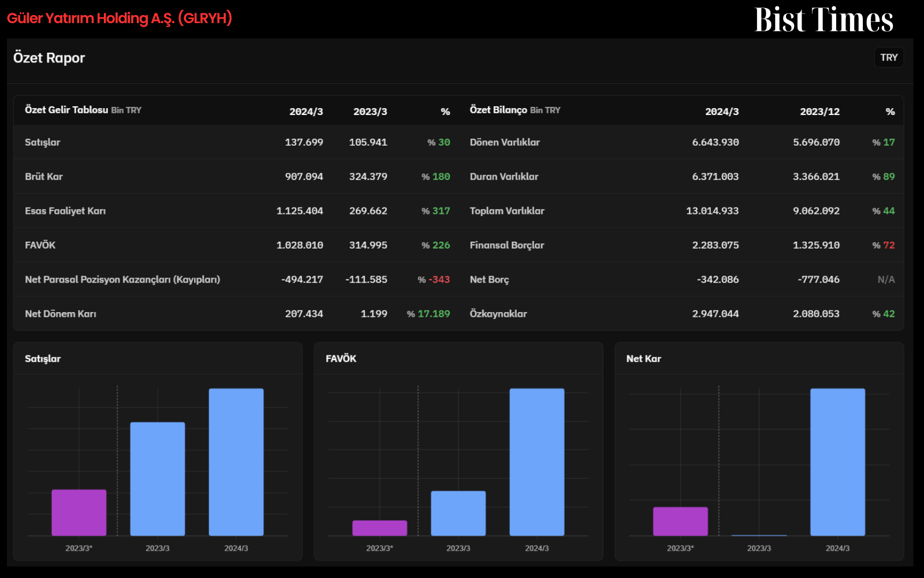Select Toplam Varlıklar value 13.014.933

(712, 211)
